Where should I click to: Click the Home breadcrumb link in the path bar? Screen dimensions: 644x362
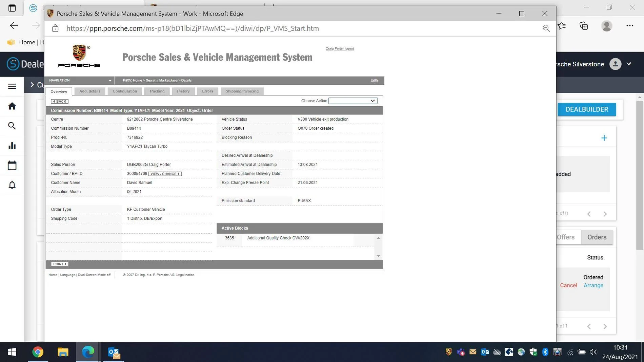click(x=137, y=81)
